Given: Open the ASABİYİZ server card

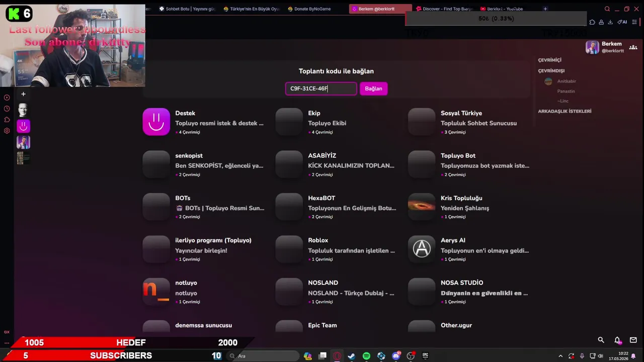Looking at the screenshot, I should [x=338, y=164].
